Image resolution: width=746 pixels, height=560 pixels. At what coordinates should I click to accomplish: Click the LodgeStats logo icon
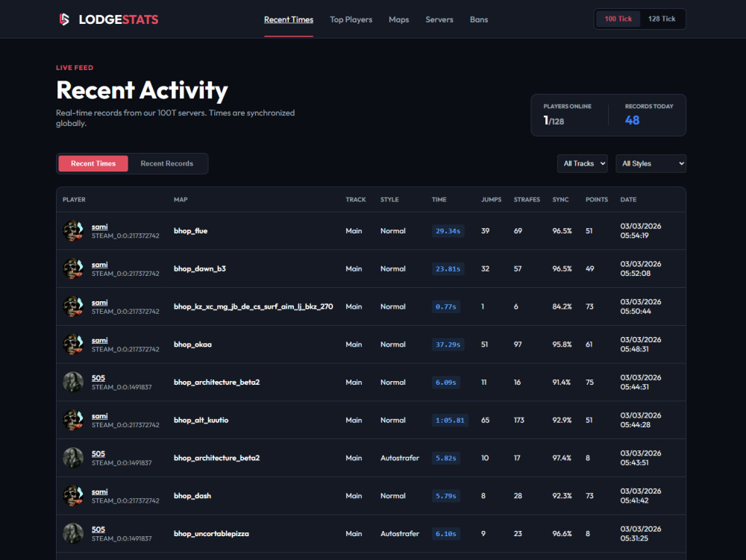click(x=63, y=19)
